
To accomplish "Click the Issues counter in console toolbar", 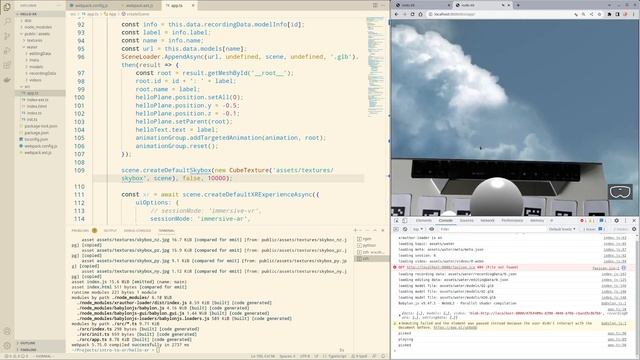I will pyautogui.click(x=594, y=229).
